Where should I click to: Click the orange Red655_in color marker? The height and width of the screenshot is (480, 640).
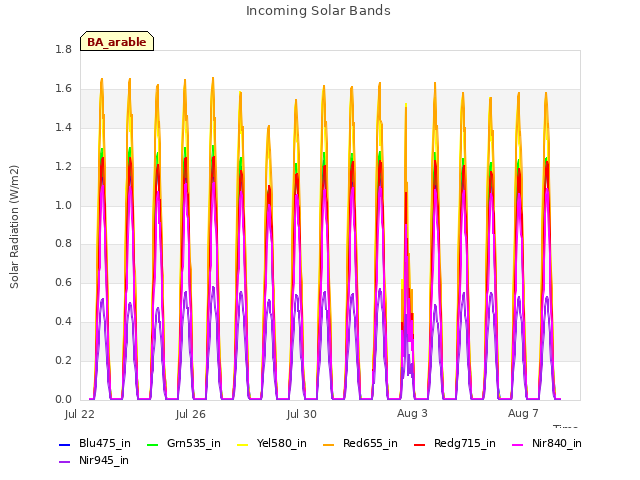[x=329, y=444]
